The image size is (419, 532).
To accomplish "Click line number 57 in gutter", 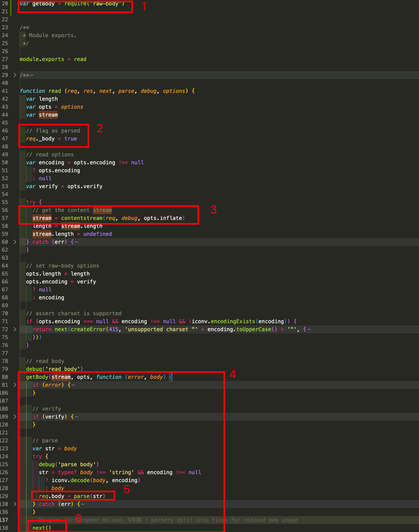I will [x=5, y=218].
